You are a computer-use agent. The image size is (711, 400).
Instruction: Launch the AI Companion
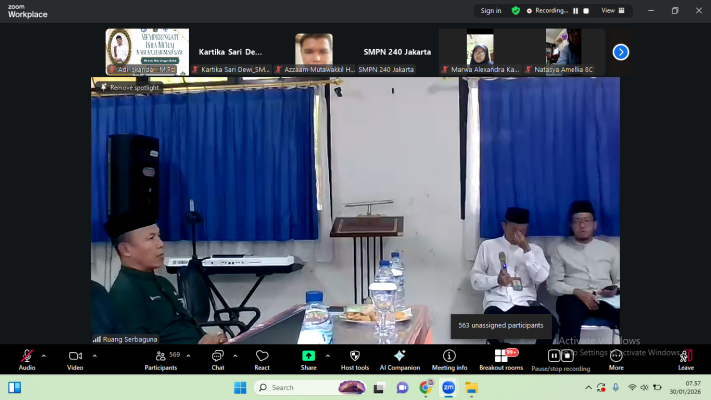(399, 357)
